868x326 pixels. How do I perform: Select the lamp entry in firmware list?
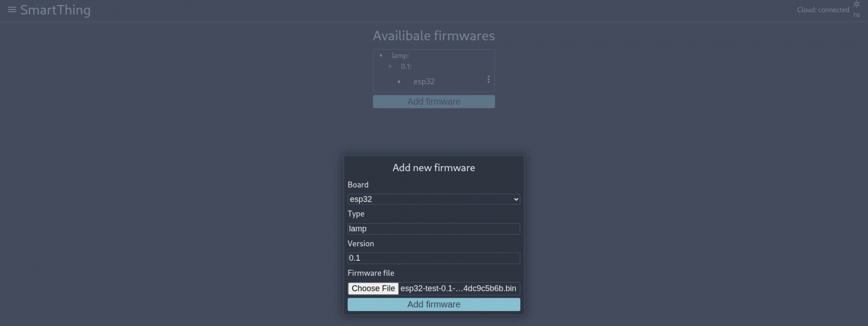[400, 56]
